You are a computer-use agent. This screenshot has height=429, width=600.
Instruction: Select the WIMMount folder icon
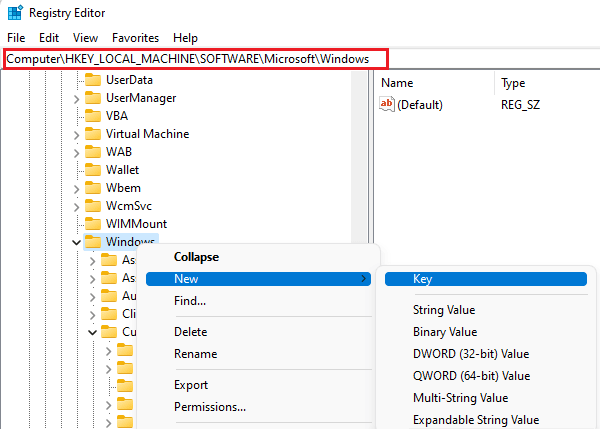[93, 224]
